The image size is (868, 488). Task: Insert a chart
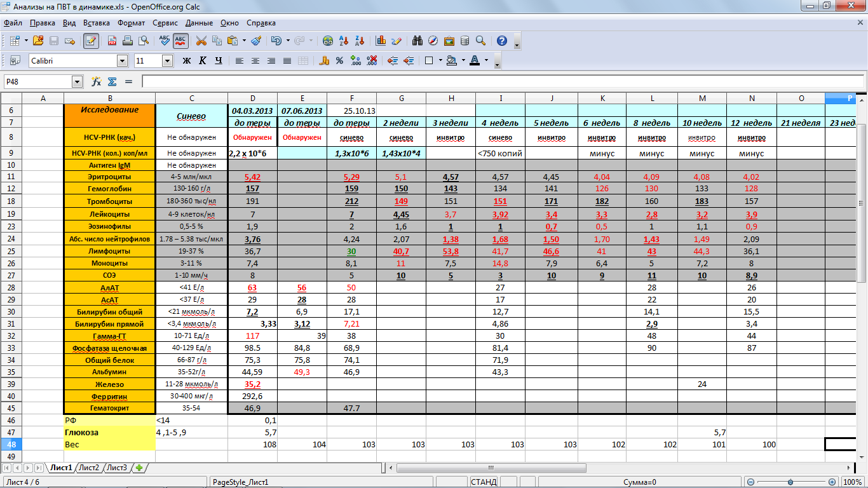[x=381, y=41]
